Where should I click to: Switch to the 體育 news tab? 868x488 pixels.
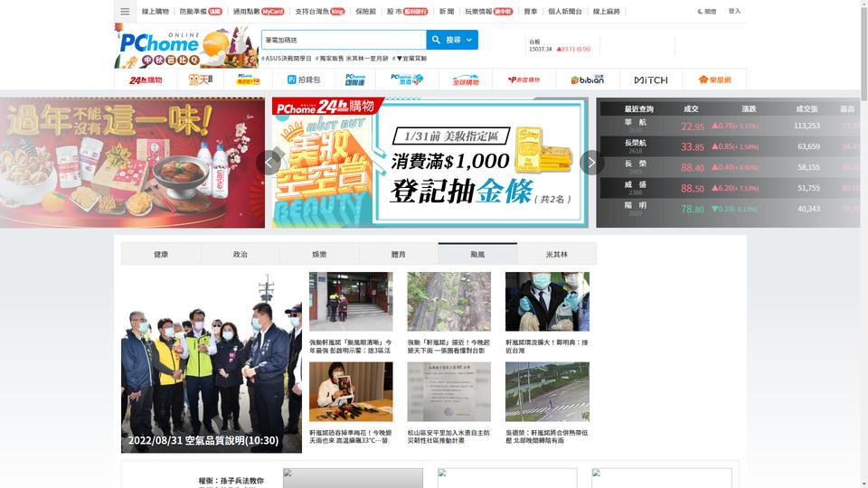pyautogui.click(x=399, y=254)
